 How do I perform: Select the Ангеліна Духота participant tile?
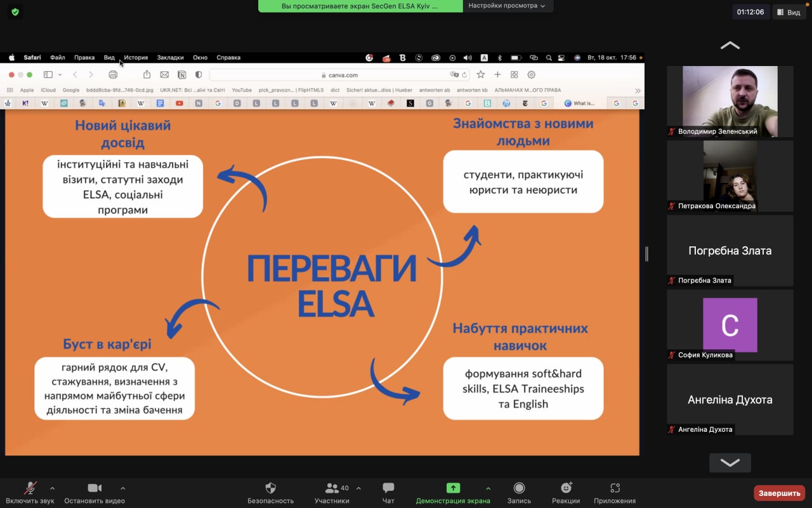pos(730,399)
